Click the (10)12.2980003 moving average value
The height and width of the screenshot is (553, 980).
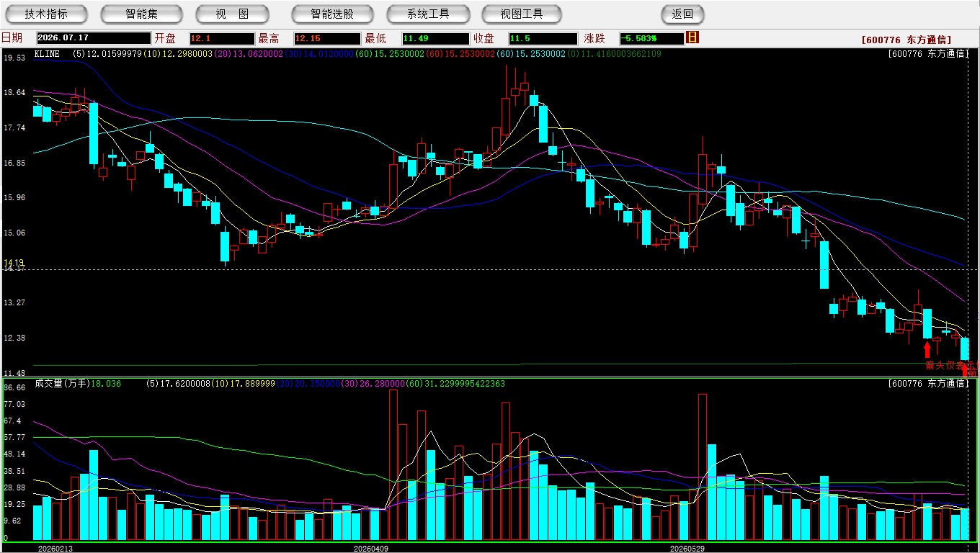click(177, 54)
